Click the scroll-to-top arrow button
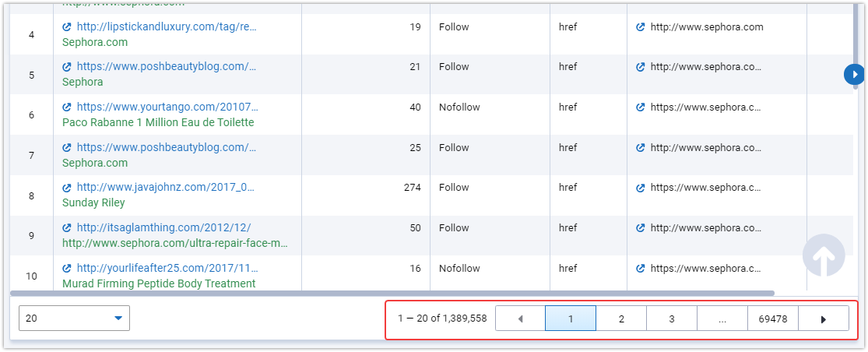This screenshot has height=352, width=868. (824, 255)
